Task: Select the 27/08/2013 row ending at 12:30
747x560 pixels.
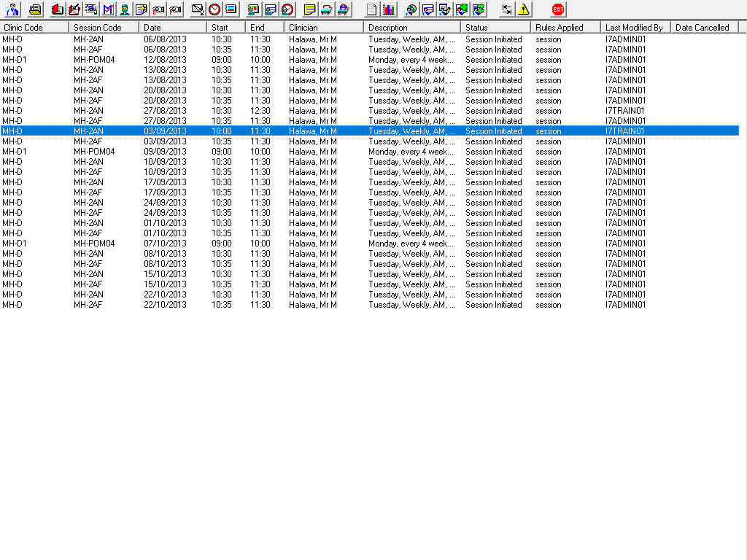Action: pos(370,111)
